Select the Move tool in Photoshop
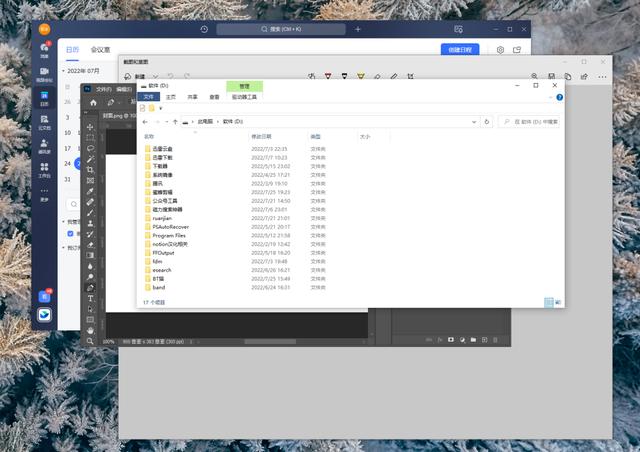Viewport: 640px width, 452px height. (x=90, y=127)
